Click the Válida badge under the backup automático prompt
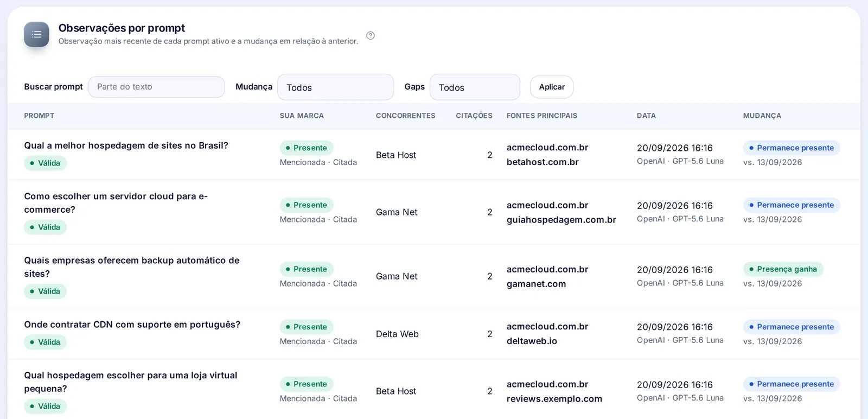 45,291
